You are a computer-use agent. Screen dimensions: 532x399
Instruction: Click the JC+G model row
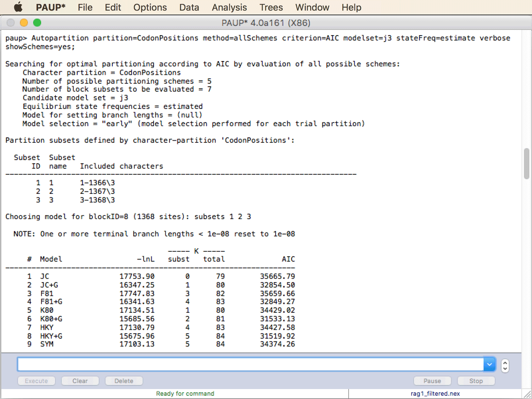coord(161,285)
